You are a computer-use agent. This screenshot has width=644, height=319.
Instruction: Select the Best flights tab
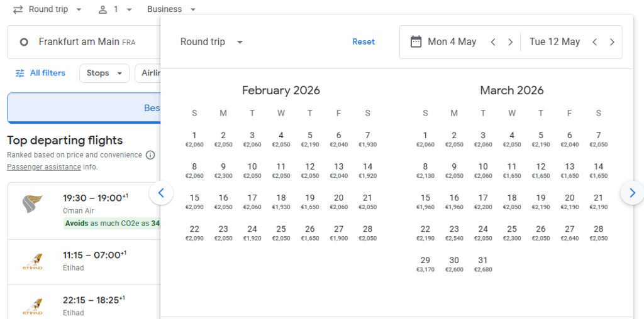click(x=84, y=108)
